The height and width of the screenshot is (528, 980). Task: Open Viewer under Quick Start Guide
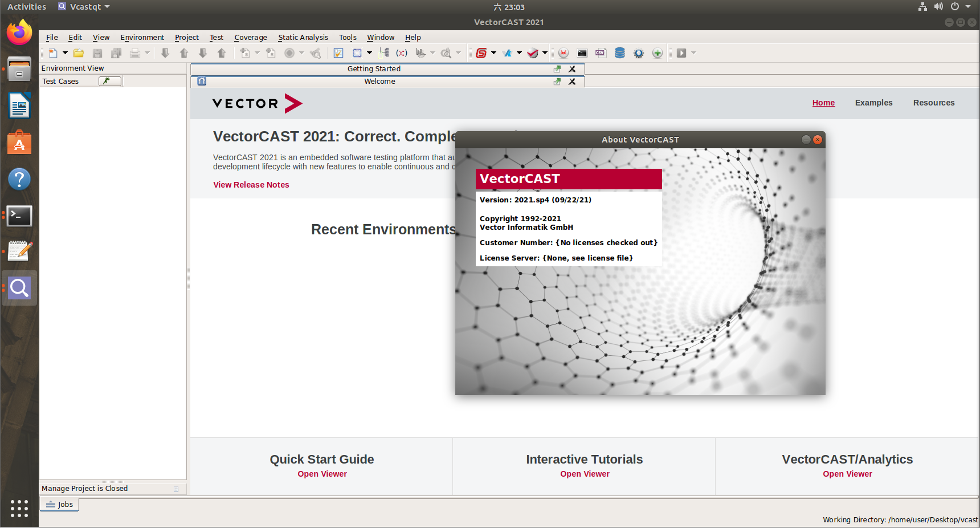coord(322,474)
